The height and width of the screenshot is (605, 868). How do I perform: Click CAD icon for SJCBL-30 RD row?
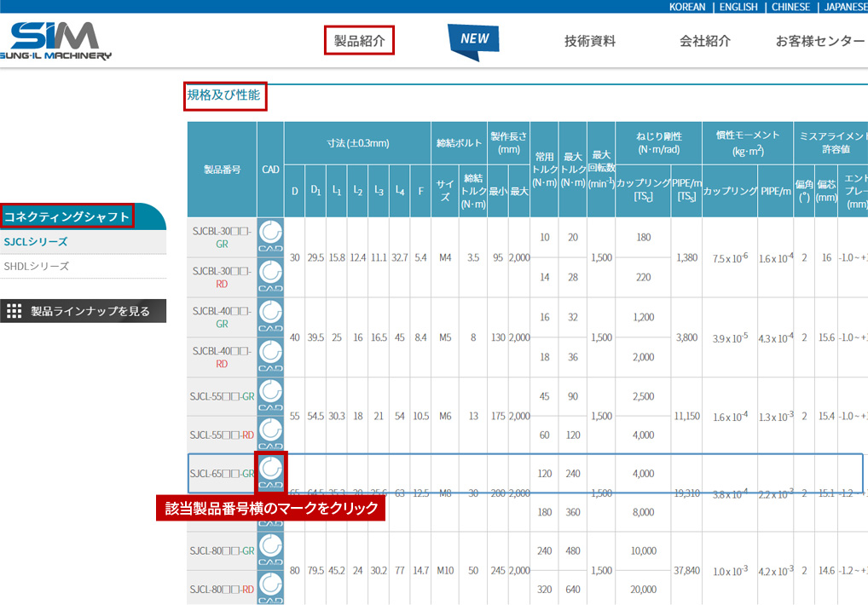pyautogui.click(x=270, y=276)
